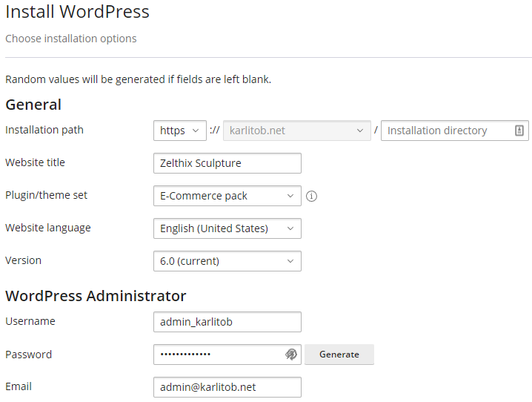Toggle password visibility eye icon
This screenshot has width=532, height=402.
[x=290, y=354]
